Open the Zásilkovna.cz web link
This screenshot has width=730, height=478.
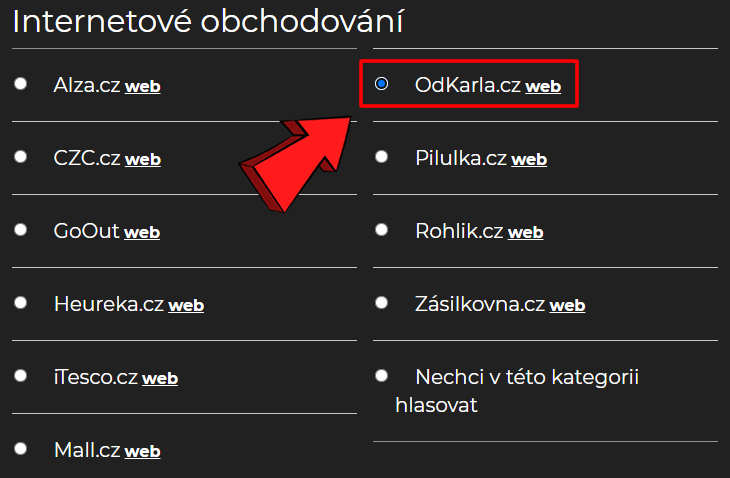click(x=567, y=305)
